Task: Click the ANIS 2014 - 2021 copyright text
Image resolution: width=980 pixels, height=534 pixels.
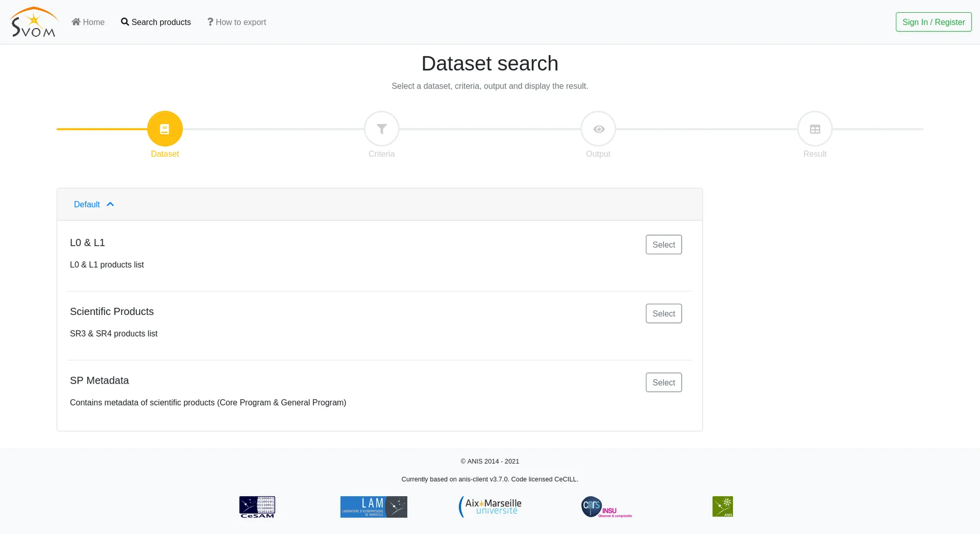Action: (490, 461)
